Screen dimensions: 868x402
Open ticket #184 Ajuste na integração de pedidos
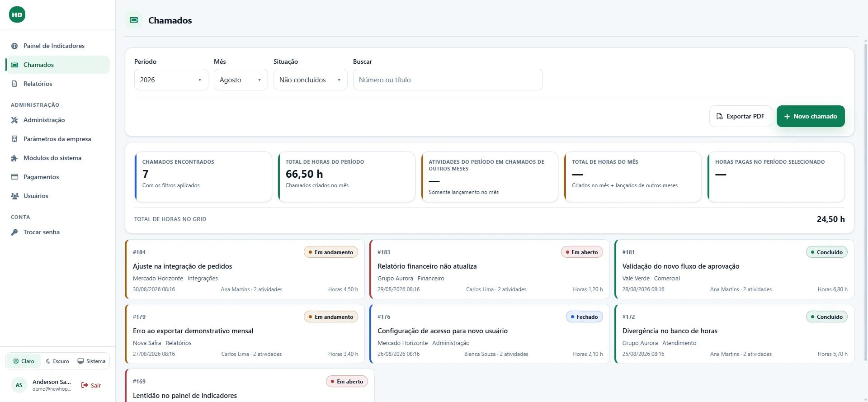click(245, 269)
